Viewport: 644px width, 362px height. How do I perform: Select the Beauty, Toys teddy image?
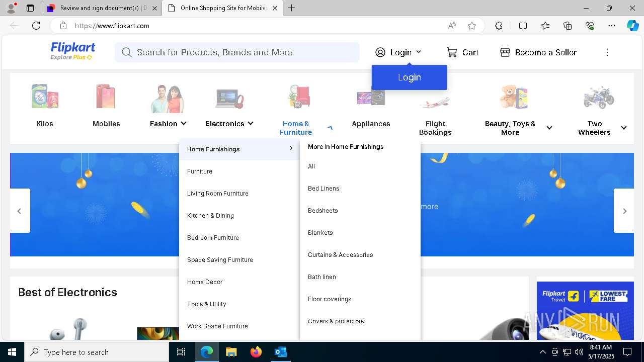(x=514, y=97)
